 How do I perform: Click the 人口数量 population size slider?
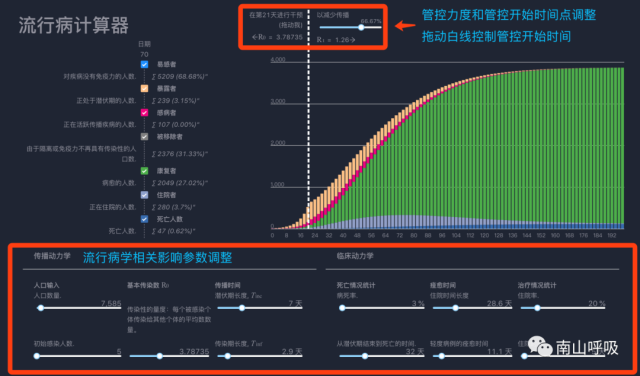(x=80, y=308)
